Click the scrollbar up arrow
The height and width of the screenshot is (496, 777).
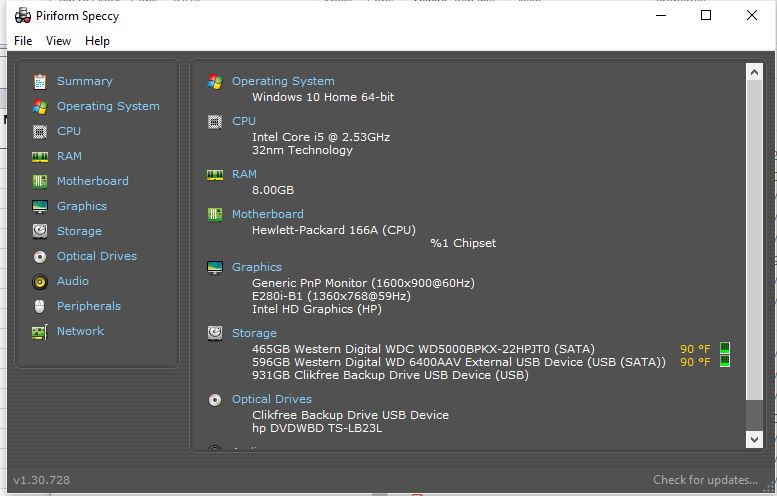(x=754, y=72)
